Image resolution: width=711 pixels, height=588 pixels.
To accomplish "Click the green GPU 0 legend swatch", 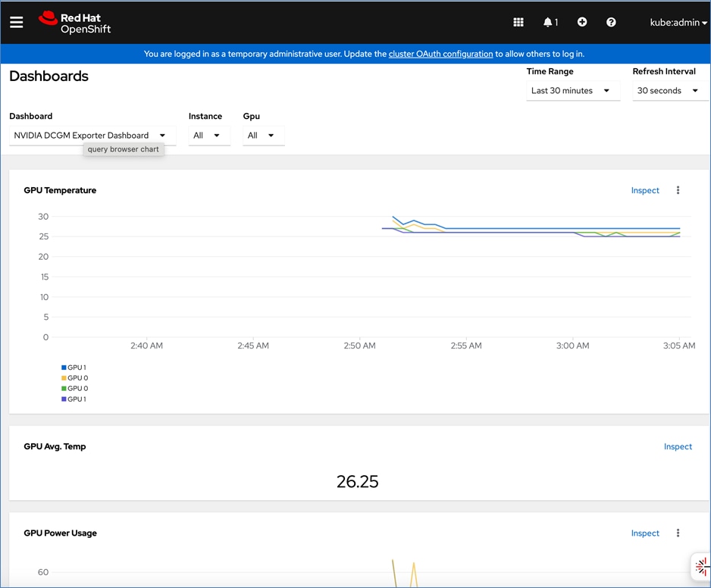I will click(x=64, y=388).
